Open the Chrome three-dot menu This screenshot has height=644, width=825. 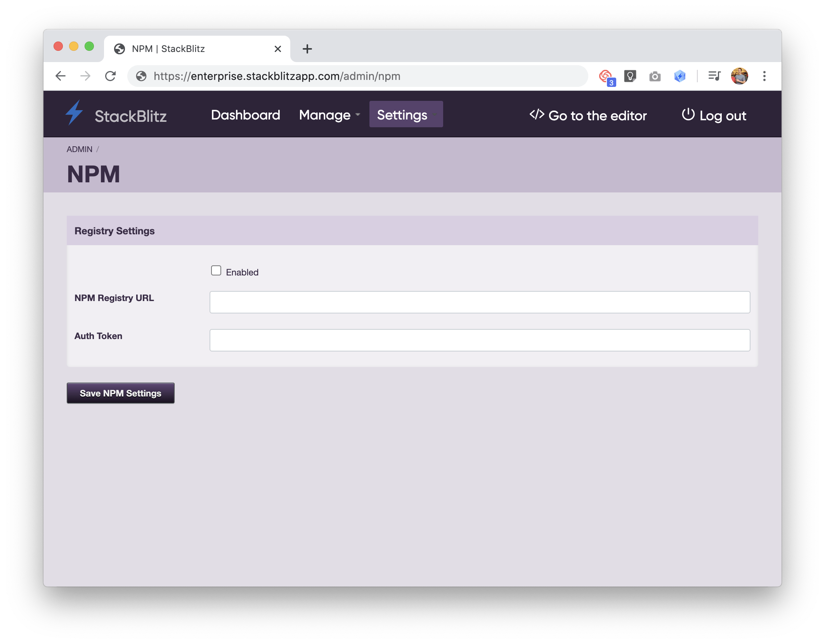(x=764, y=76)
